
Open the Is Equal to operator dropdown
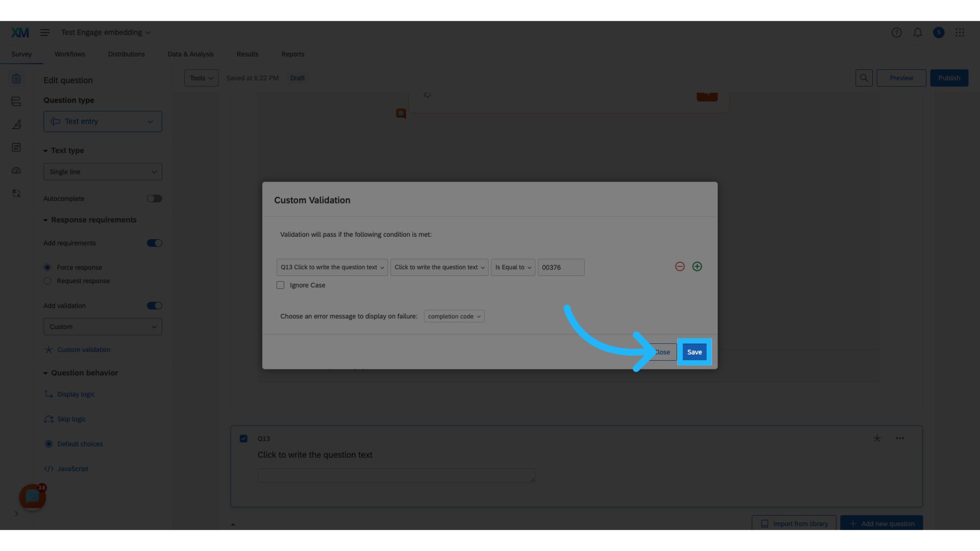click(x=513, y=267)
